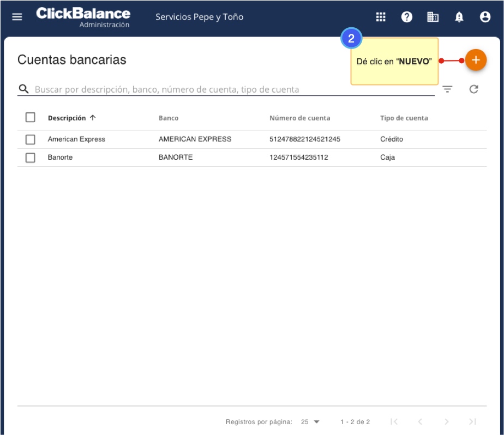Sort by the Banco column header

(169, 118)
